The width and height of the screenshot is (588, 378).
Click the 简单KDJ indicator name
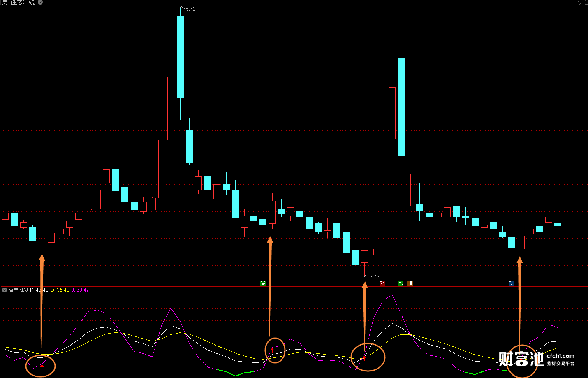coord(18,290)
